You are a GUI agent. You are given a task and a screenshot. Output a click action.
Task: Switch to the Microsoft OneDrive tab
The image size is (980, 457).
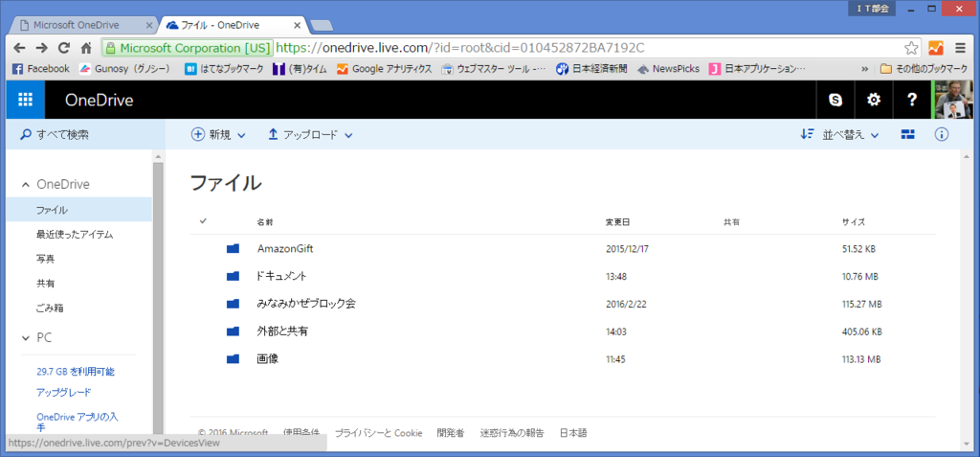click(81, 25)
